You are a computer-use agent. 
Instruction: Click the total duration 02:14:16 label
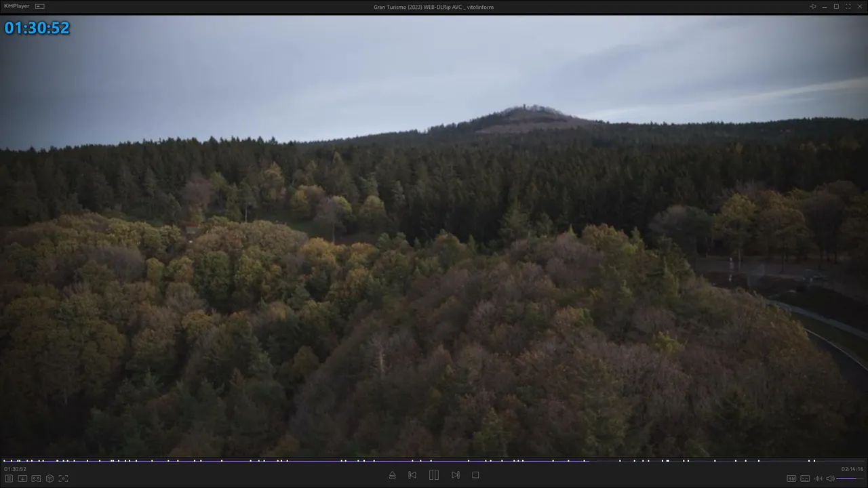[852, 469]
